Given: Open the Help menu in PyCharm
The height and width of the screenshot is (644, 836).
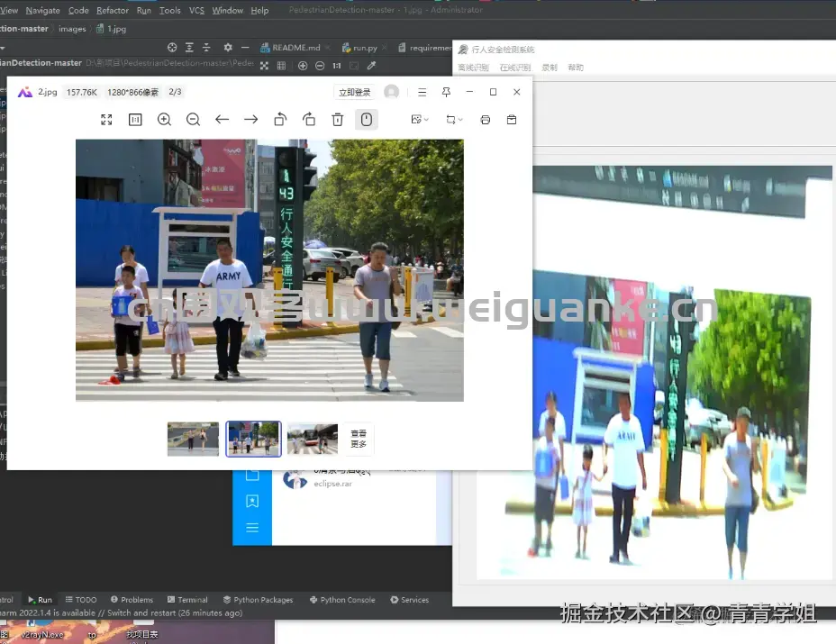Looking at the screenshot, I should coord(259,10).
